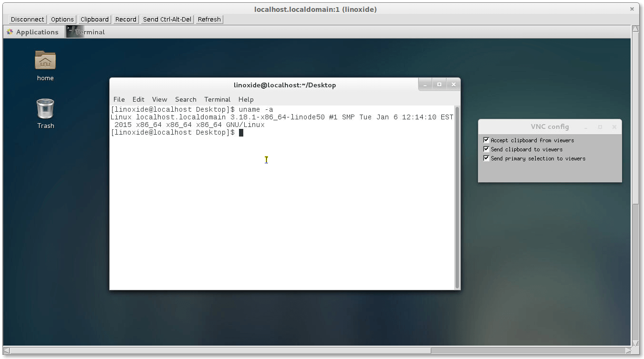Open the File menu in the terminal
Viewport: 644px width, 359px height.
click(119, 99)
